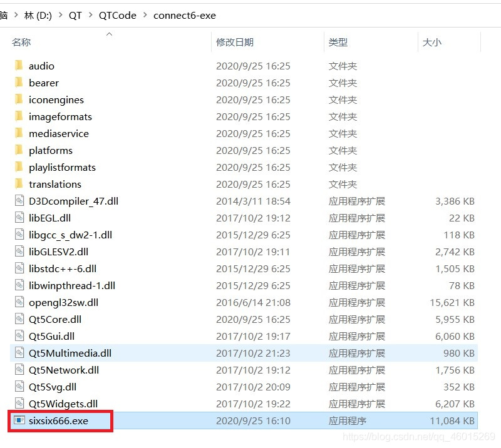
Task: Select the imageformats folder name
Action: click(60, 117)
